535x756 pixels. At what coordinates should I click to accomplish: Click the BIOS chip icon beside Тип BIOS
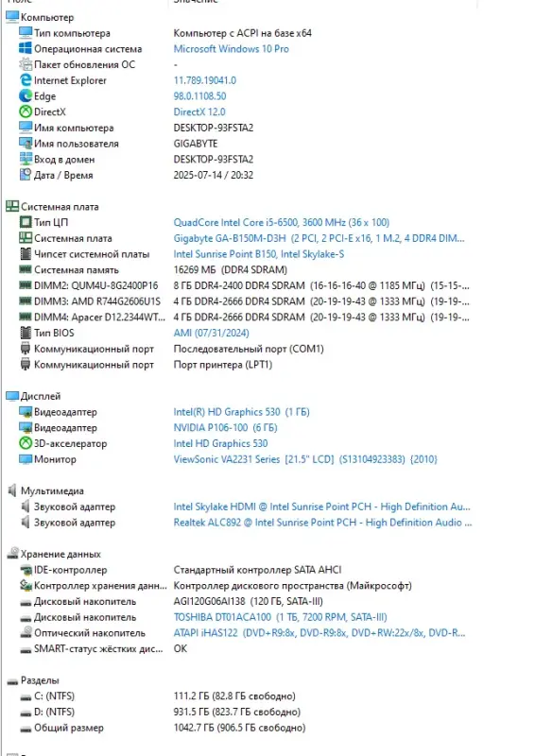pos(26,333)
